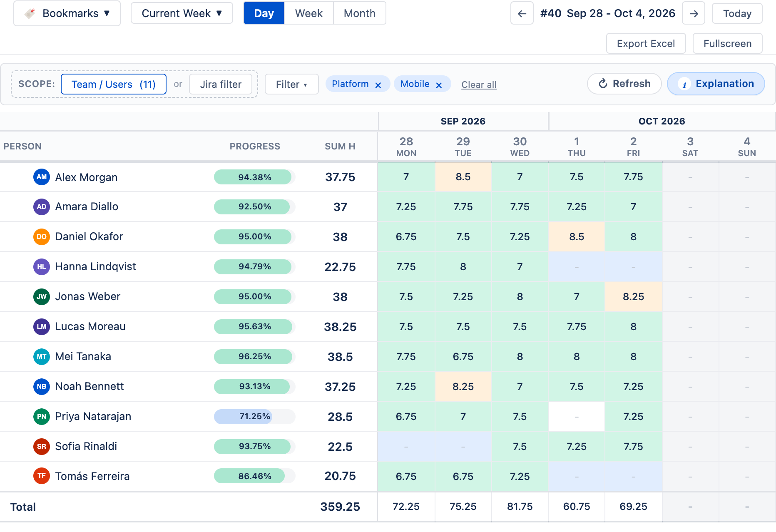Open Sofia Rinaldi's name

[x=86, y=447]
